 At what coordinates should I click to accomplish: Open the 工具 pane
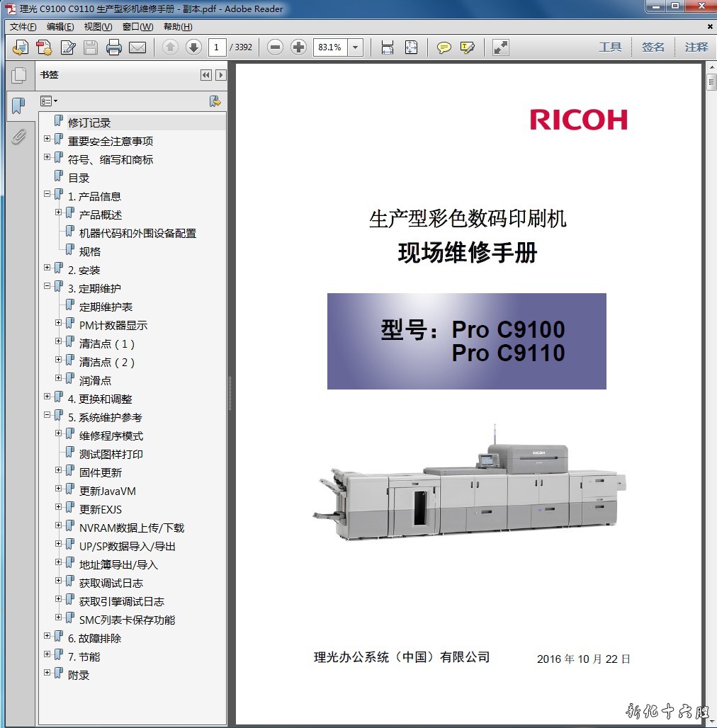coord(610,47)
